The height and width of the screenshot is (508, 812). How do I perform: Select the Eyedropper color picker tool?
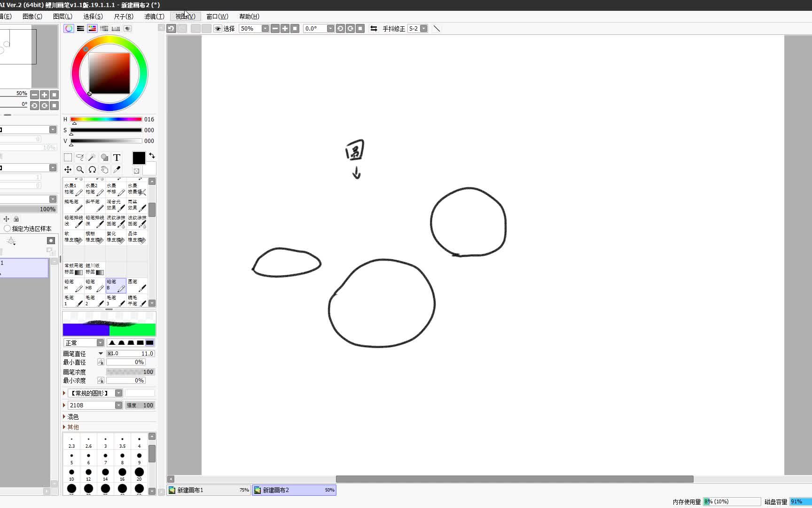pyautogui.click(x=117, y=170)
